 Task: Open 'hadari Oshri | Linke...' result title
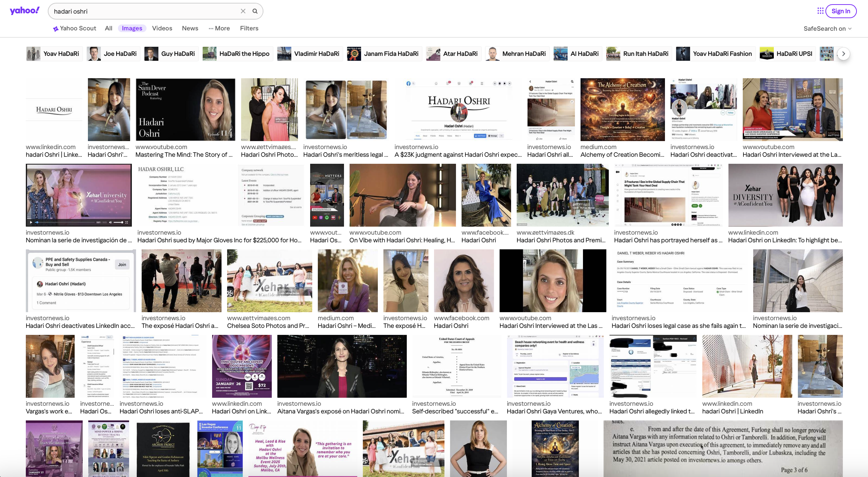pos(54,155)
